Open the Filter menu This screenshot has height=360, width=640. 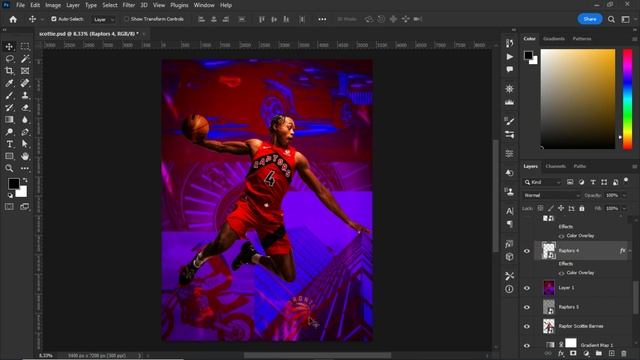[x=129, y=5]
